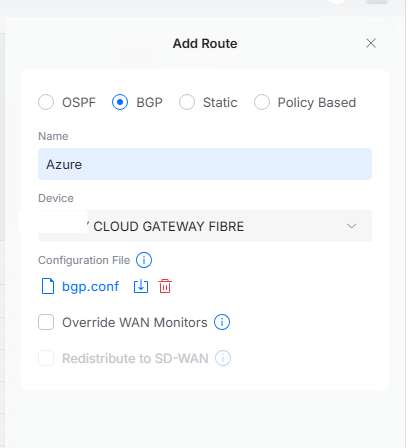Click the Name field containing Azure

[205, 164]
